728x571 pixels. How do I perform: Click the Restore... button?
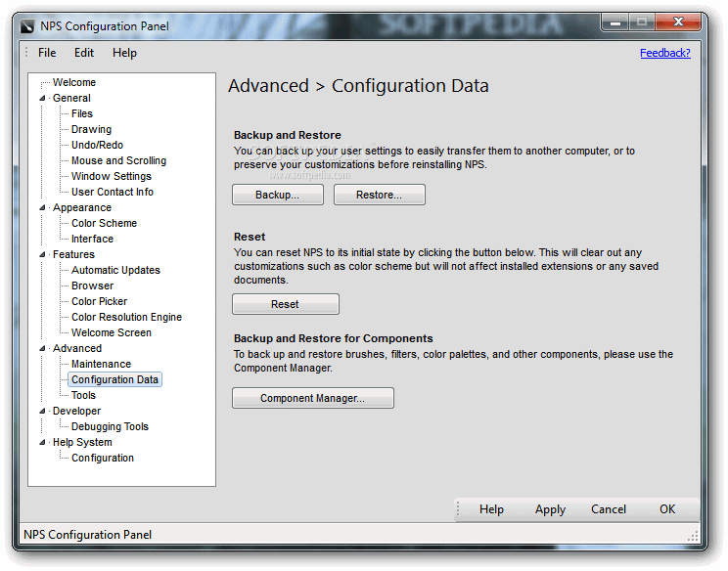[380, 195]
